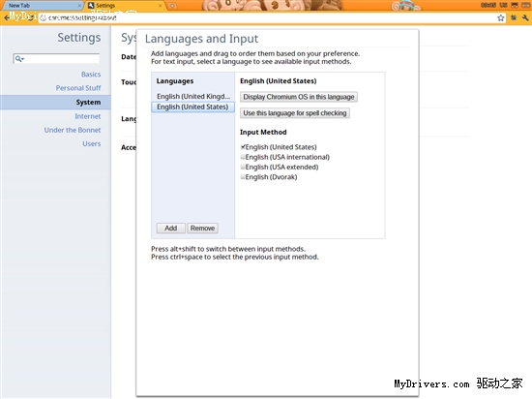
Task: Open the Users settings section
Action: coord(91,143)
